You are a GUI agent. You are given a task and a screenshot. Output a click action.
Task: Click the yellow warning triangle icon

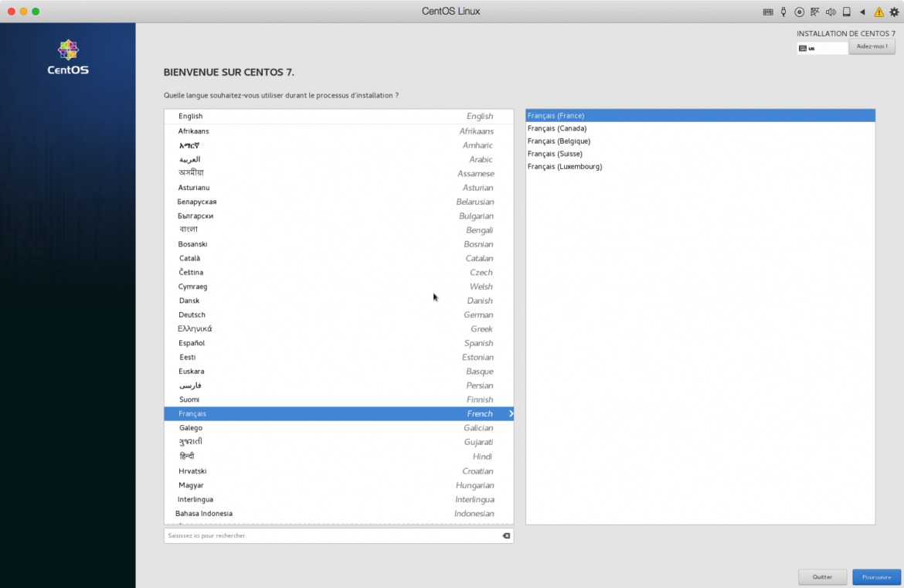tap(879, 12)
